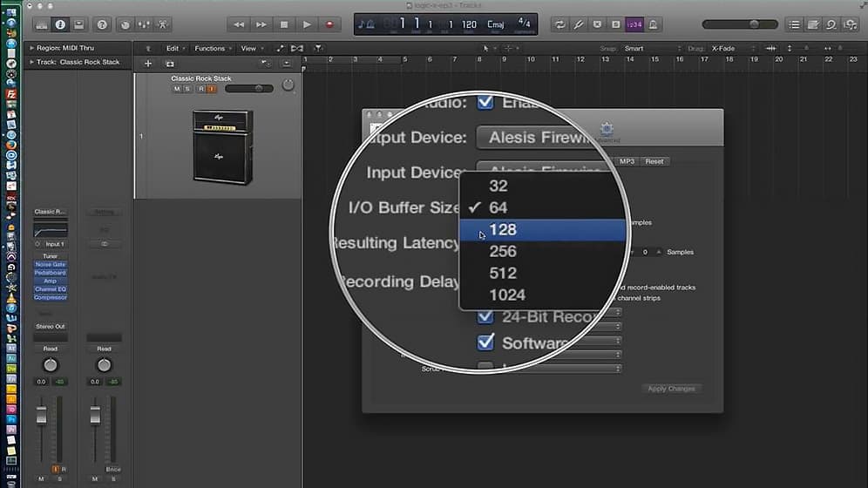Toggle the Metronome click icon
Image resolution: width=868 pixels, height=488 pixels.
(x=654, y=24)
